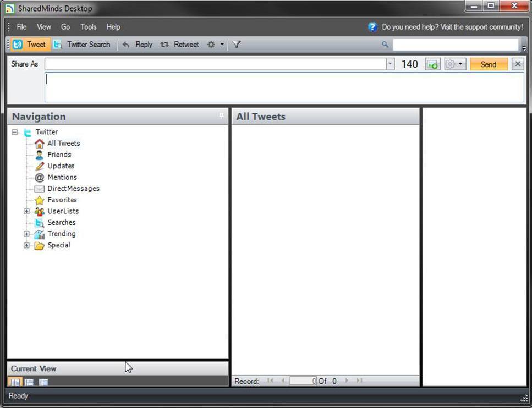This screenshot has width=532, height=408.
Task: Open Twitter Search from the toolbar
Action: pyautogui.click(x=83, y=45)
